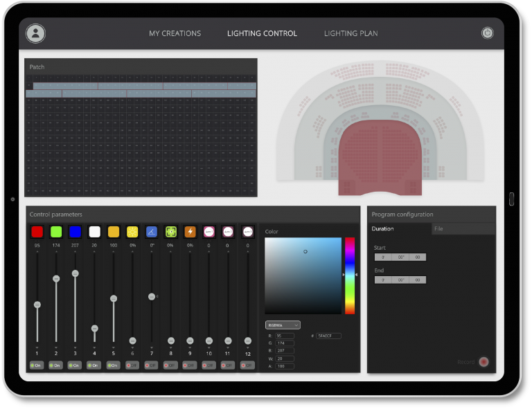Select the blue angle icon on channel 7
The image size is (532, 409).
152,232
